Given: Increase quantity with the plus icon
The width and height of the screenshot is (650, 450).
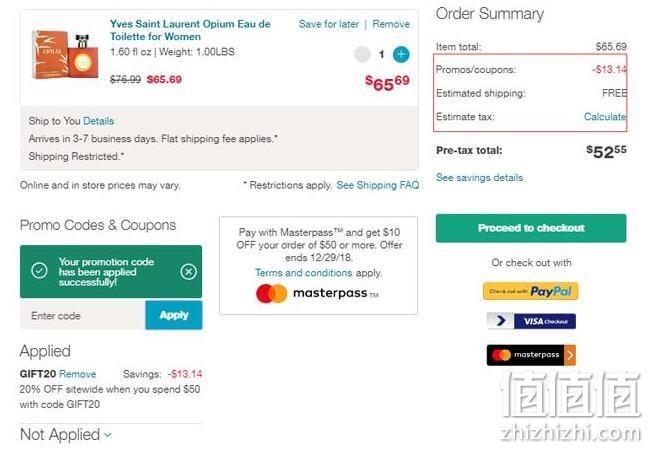Looking at the screenshot, I should [401, 54].
